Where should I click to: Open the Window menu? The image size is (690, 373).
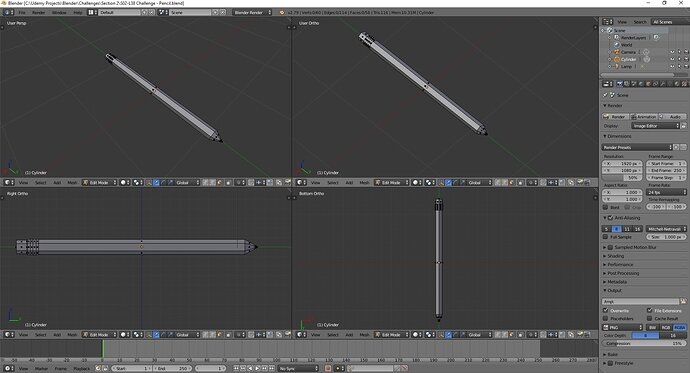tap(59, 12)
